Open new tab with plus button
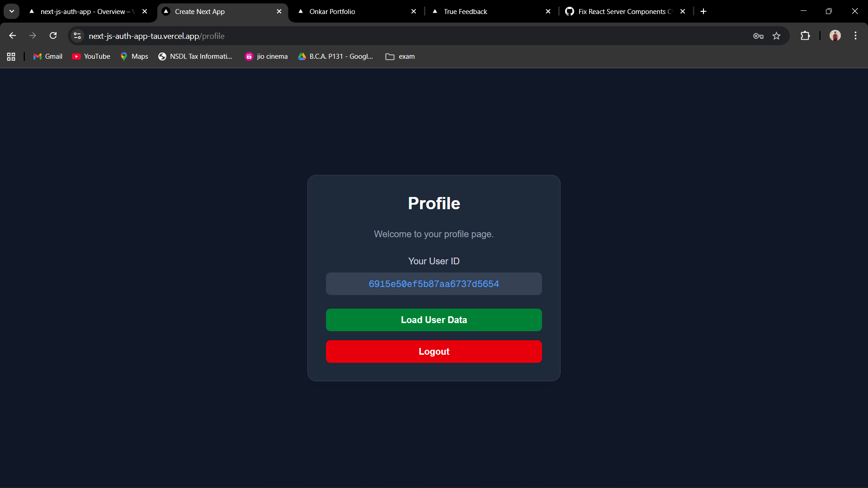This screenshot has height=488, width=868. [703, 11]
